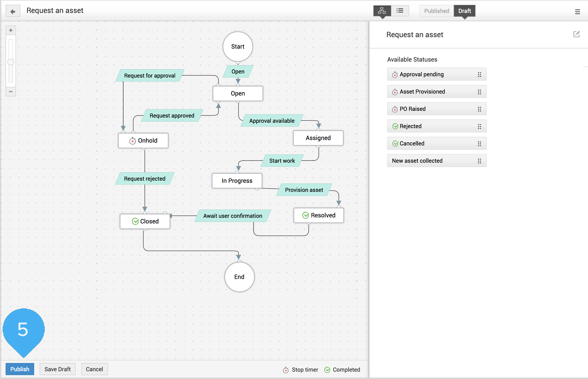
Task: Click the Request approved transition
Action: (172, 116)
